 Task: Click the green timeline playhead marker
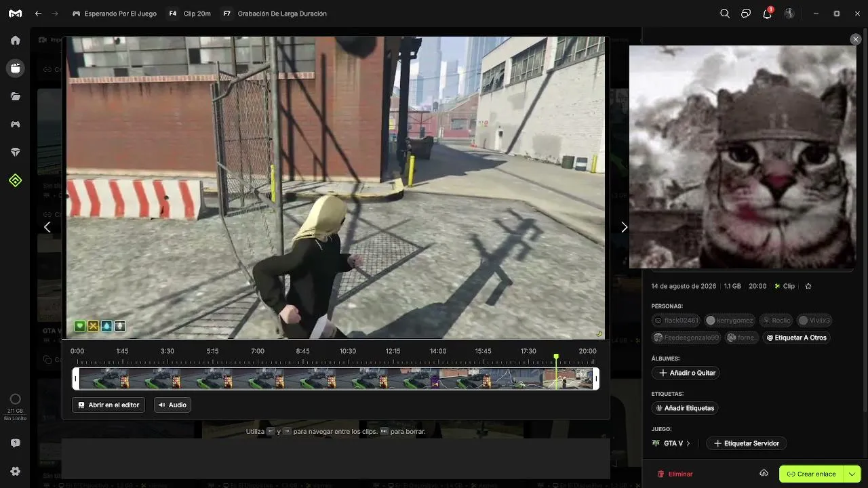[556, 357]
